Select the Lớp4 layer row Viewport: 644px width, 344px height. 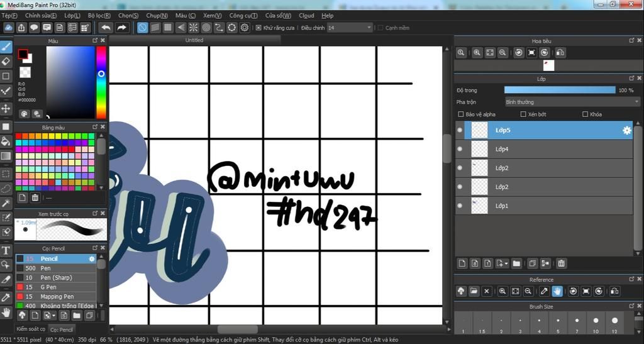click(544, 149)
